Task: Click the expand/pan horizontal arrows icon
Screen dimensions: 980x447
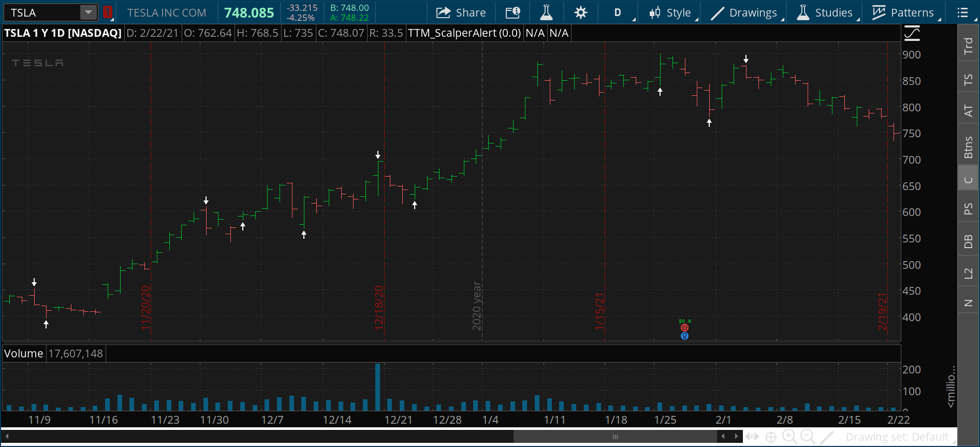Action: (x=752, y=437)
